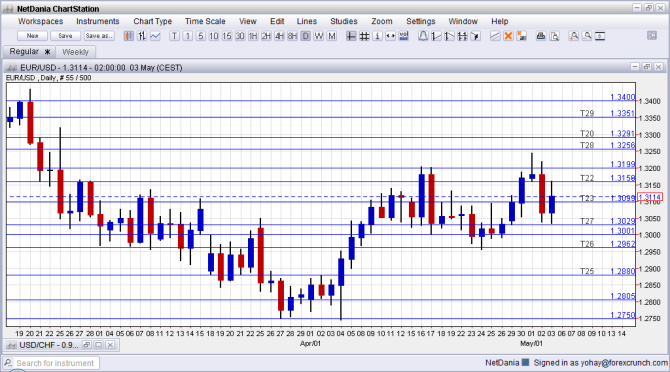Open the Instruments menu
Screen dimensions: 670x372
[x=98, y=21]
